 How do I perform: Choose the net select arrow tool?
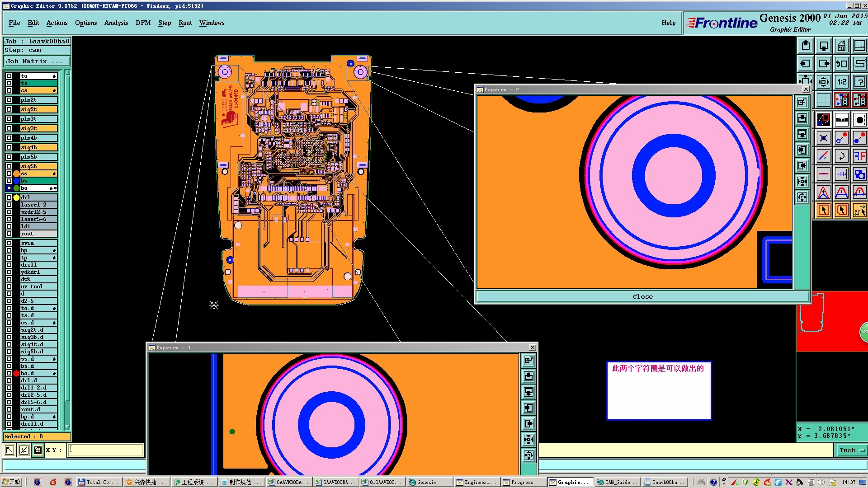[859, 210]
